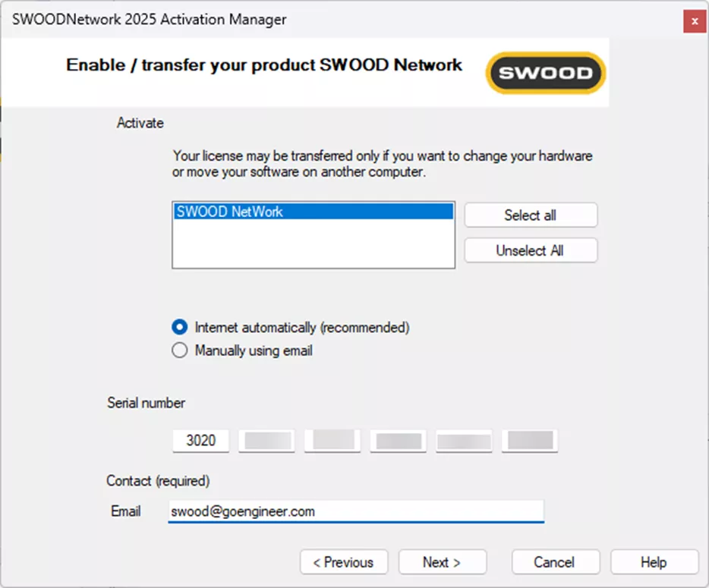Open Help for activation
This screenshot has height=588, width=709.
(x=654, y=562)
